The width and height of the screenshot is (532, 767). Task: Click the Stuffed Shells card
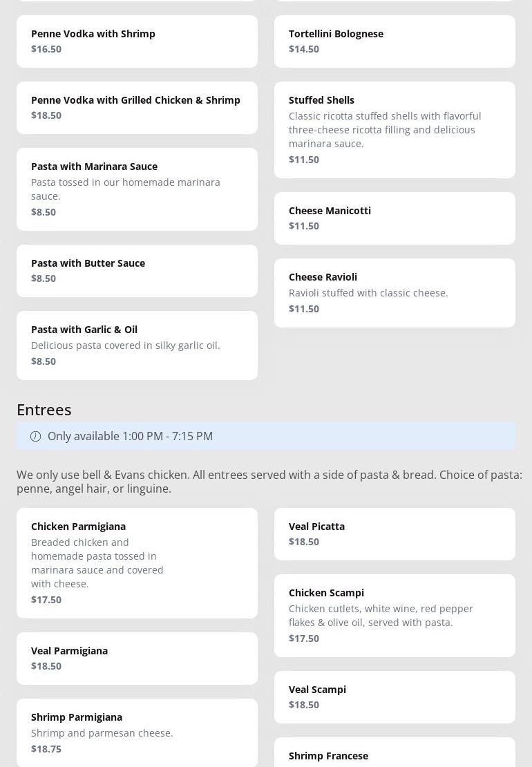pyautogui.click(x=395, y=130)
